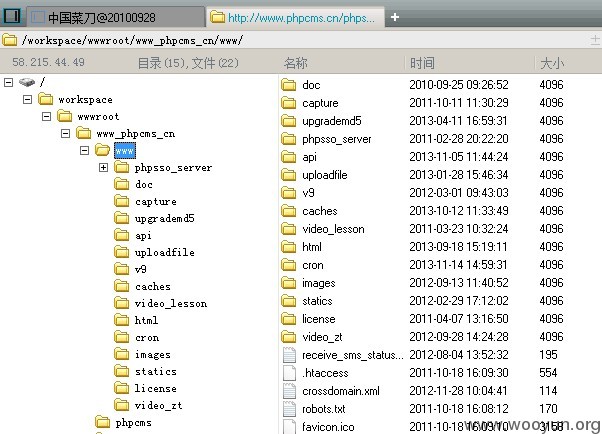Click the html folder icon in the file list
The height and width of the screenshot is (434, 602).
click(289, 247)
